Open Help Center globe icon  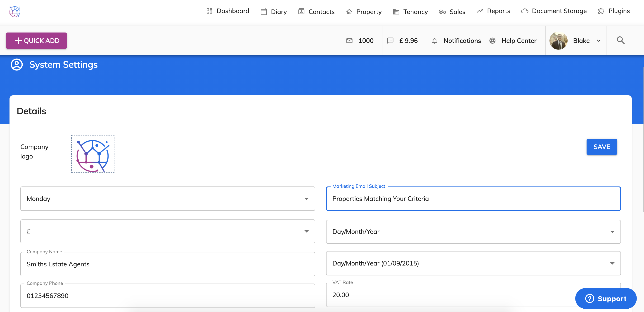click(492, 41)
